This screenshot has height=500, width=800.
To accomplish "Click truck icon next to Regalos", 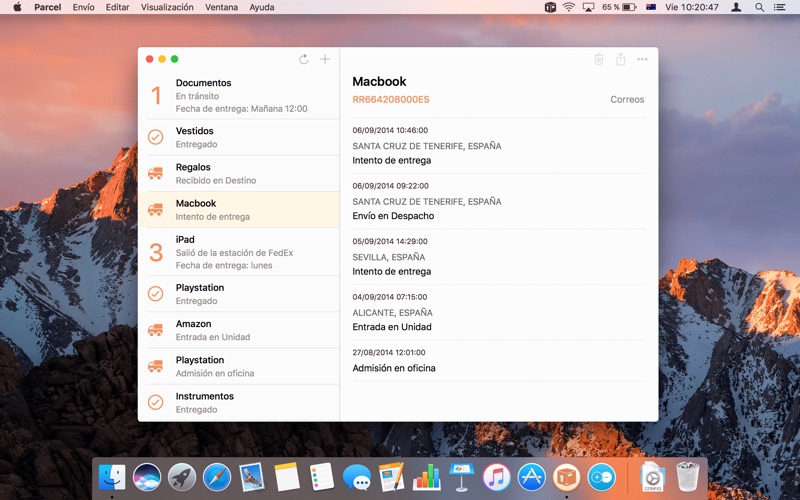I will click(156, 173).
